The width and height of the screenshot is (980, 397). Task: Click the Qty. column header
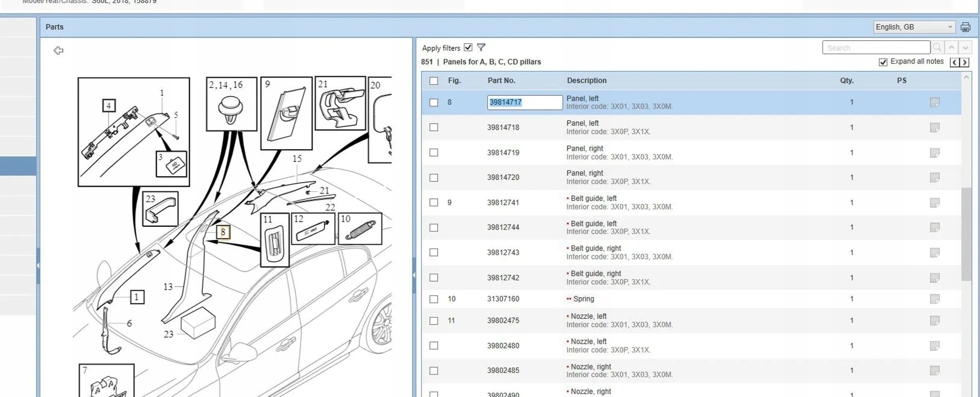pyautogui.click(x=847, y=80)
